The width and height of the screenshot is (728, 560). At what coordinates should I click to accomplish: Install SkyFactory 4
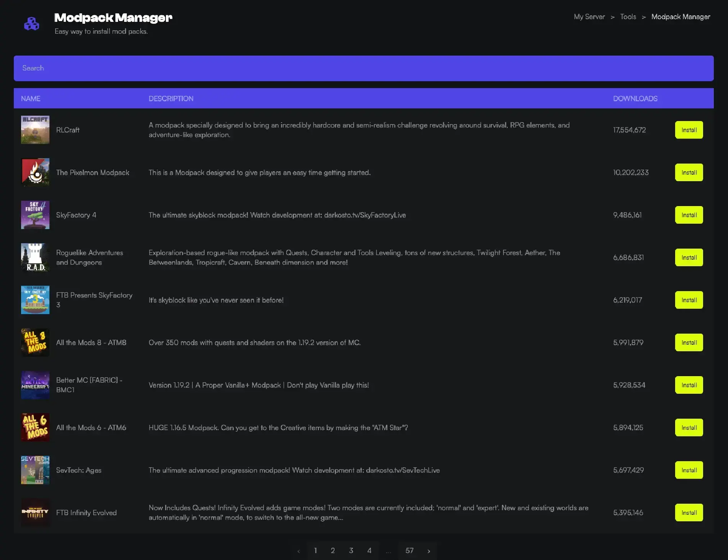coord(689,215)
